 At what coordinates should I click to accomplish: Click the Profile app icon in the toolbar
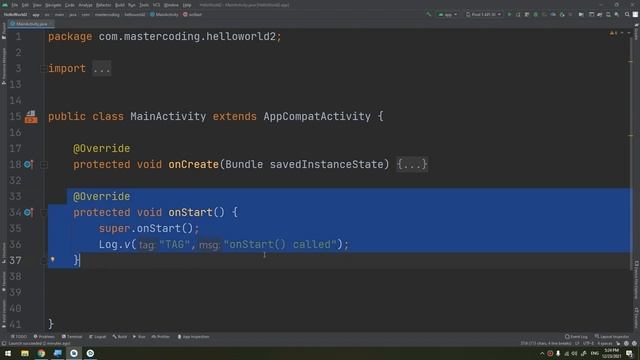(x=553, y=14)
